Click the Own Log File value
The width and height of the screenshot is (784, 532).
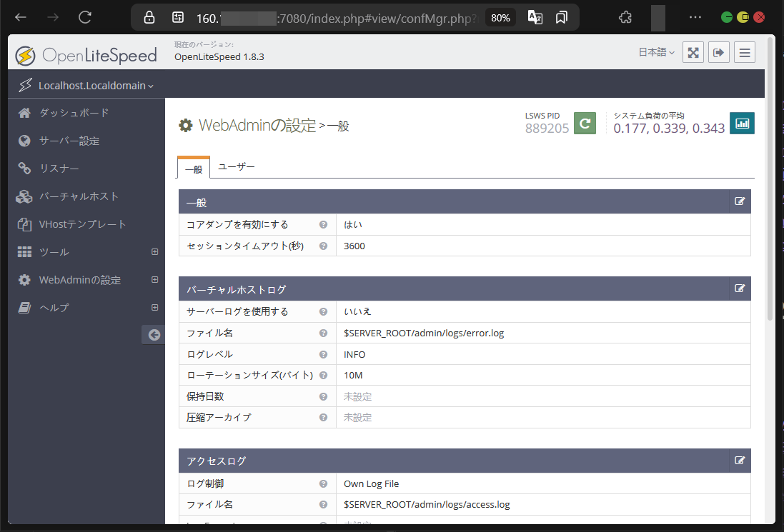coord(372,483)
